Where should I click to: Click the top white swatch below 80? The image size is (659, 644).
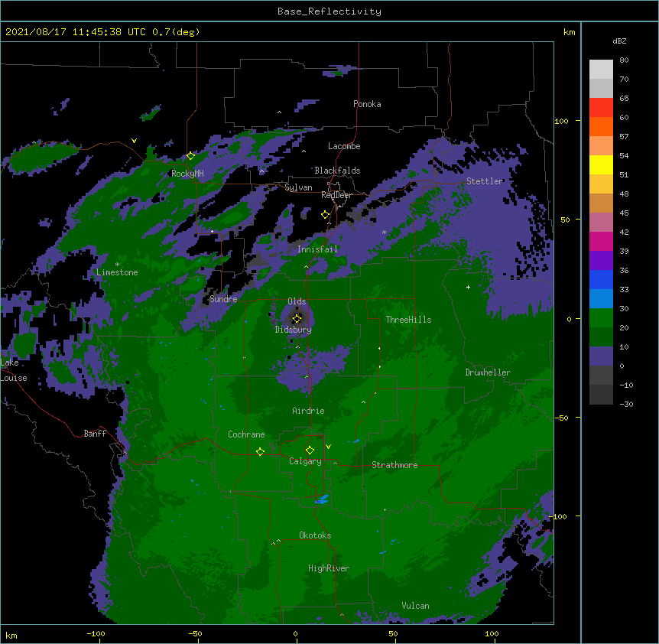(601, 69)
